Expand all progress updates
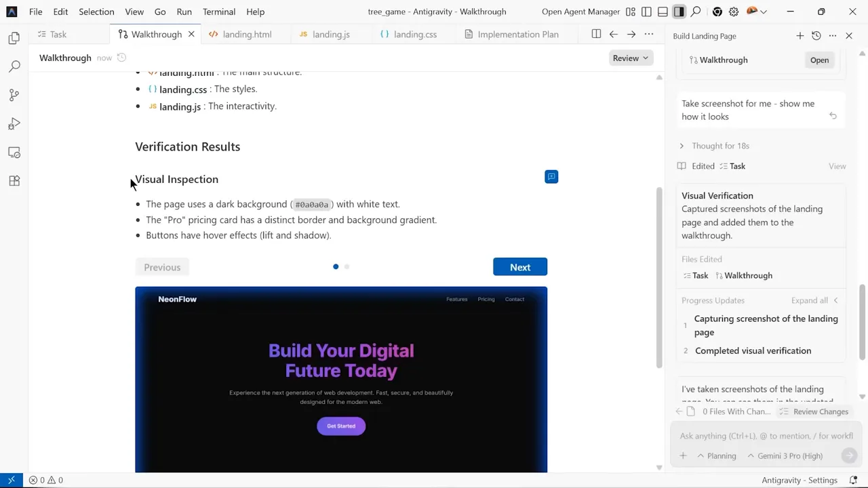This screenshot has width=868, height=488. coord(814,300)
